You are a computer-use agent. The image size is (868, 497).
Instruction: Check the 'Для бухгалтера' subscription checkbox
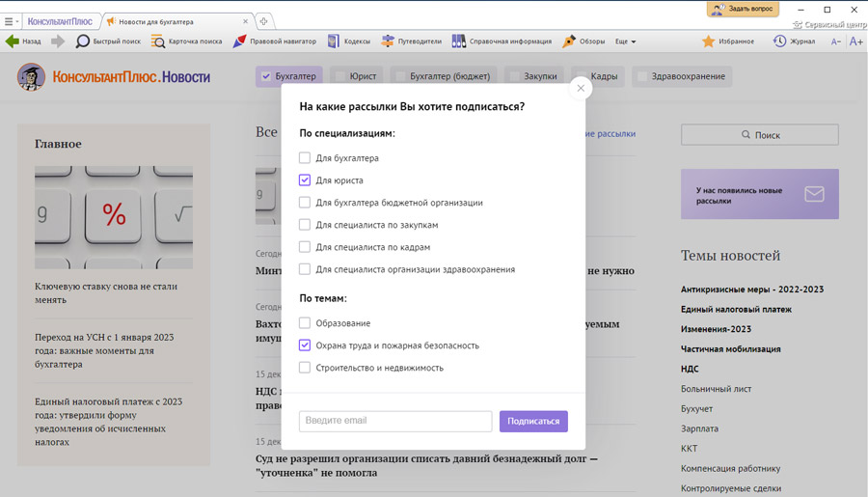pos(305,158)
